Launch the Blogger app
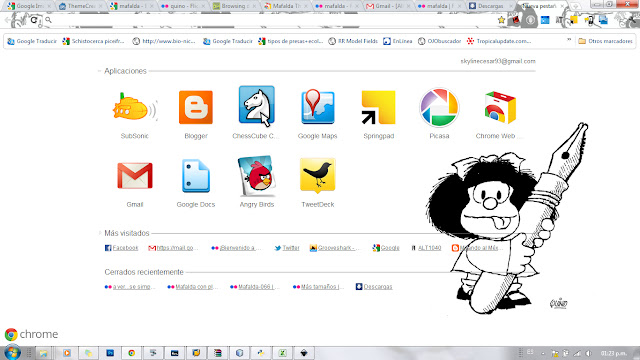The image size is (640, 360). tap(196, 107)
